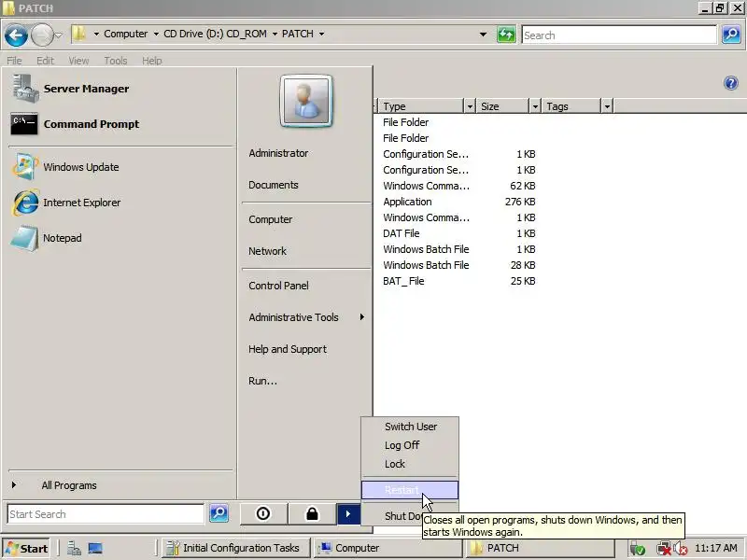Open the Size column filter dropdown

[535, 106]
